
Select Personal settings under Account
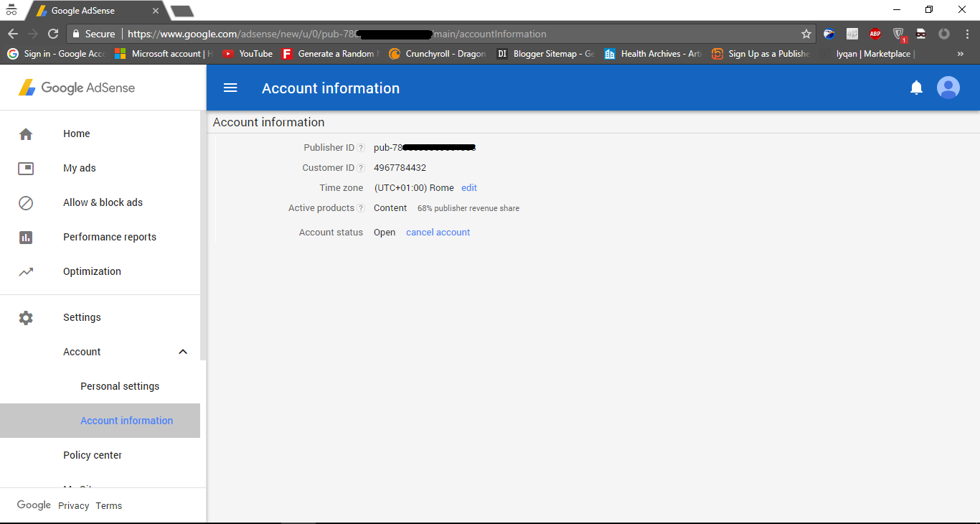click(x=120, y=386)
